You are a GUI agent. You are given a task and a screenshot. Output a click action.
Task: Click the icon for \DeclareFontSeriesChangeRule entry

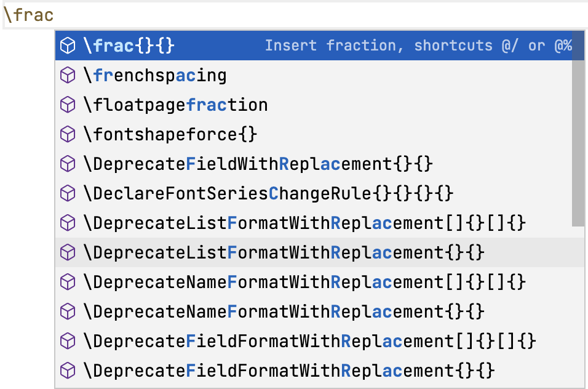(x=68, y=193)
